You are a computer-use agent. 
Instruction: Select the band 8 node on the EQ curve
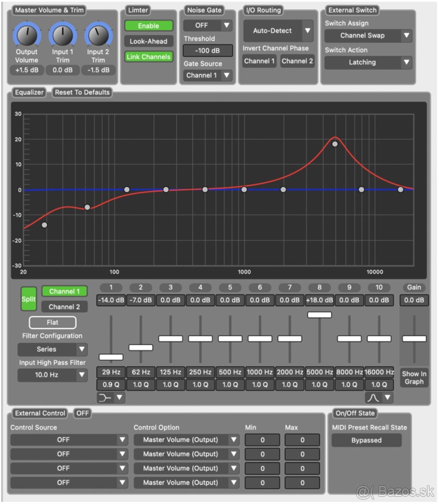335,144
